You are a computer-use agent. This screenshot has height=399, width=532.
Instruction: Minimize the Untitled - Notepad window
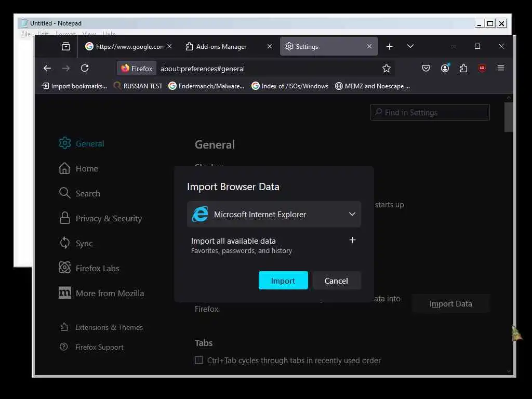[x=479, y=23]
